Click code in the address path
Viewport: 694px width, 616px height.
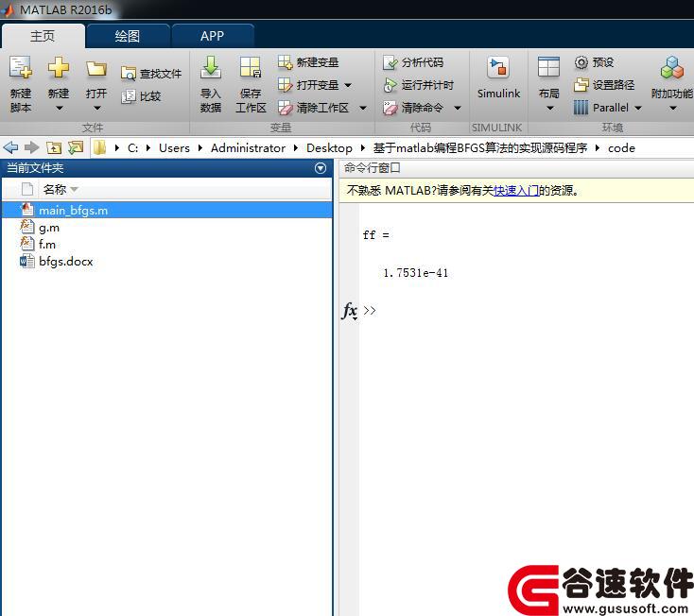pos(621,147)
